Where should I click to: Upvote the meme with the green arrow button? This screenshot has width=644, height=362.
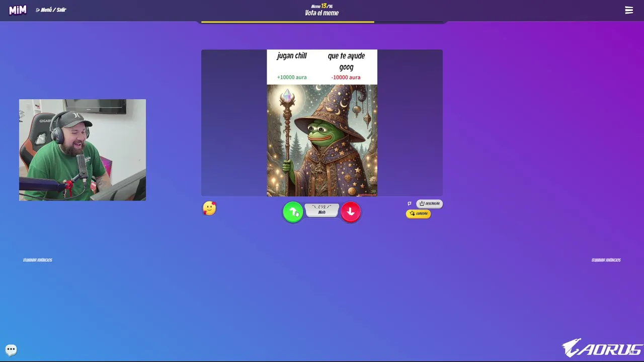[x=293, y=212]
